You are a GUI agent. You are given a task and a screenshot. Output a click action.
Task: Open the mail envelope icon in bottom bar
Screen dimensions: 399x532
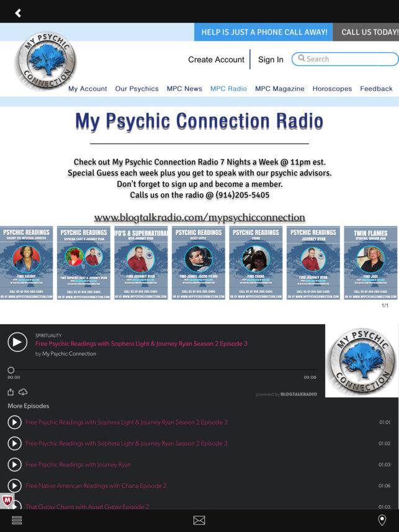[199, 520]
